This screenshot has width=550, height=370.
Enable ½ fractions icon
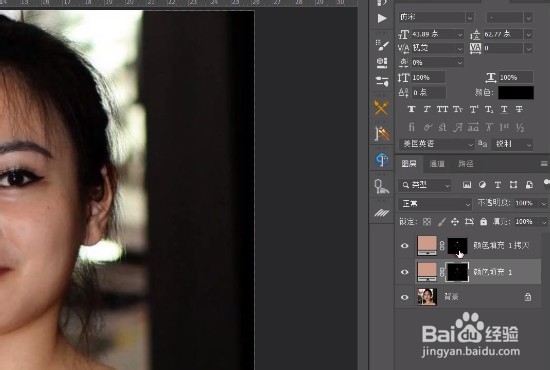[520, 127]
